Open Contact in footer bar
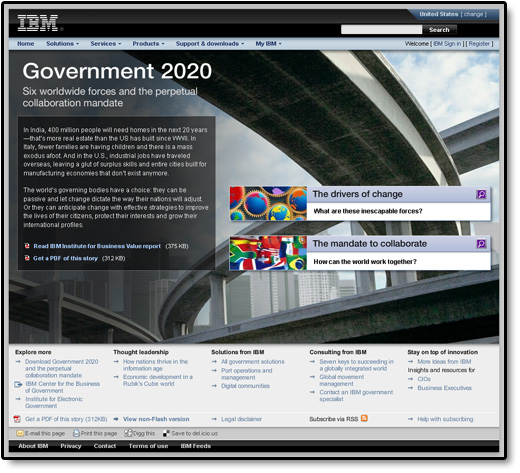 pyautogui.click(x=105, y=446)
